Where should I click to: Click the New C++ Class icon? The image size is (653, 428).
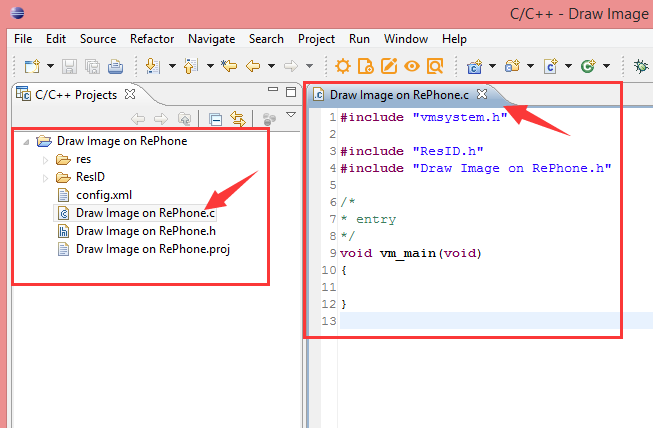point(588,66)
